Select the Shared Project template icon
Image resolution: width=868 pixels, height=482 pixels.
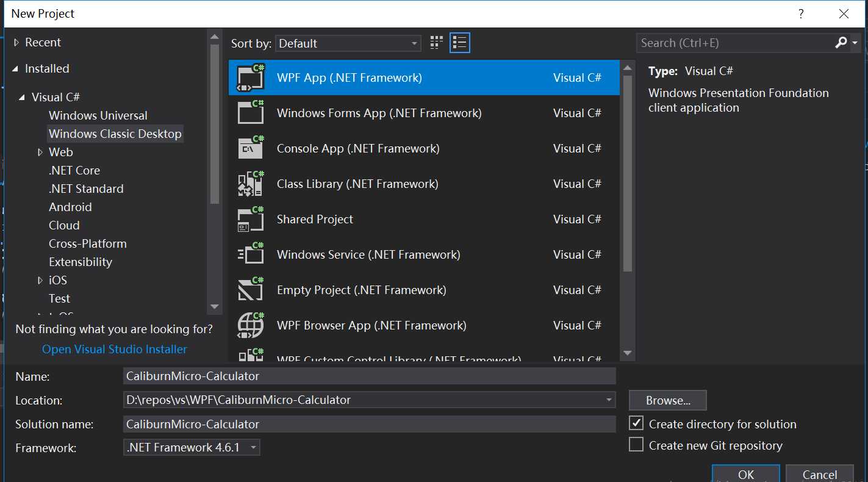[x=251, y=219]
